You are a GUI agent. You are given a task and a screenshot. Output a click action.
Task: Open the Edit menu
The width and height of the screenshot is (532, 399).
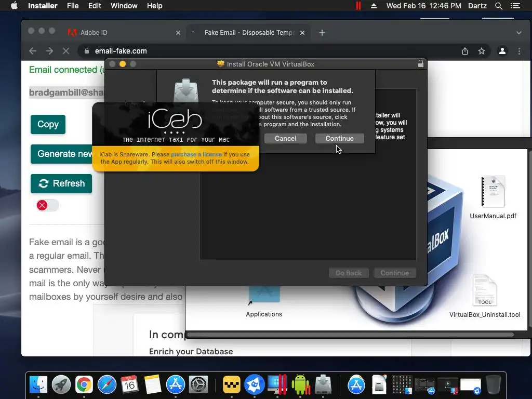point(95,6)
